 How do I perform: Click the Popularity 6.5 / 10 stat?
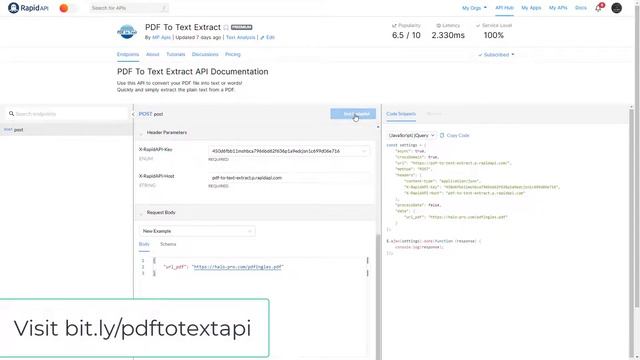coord(406,31)
